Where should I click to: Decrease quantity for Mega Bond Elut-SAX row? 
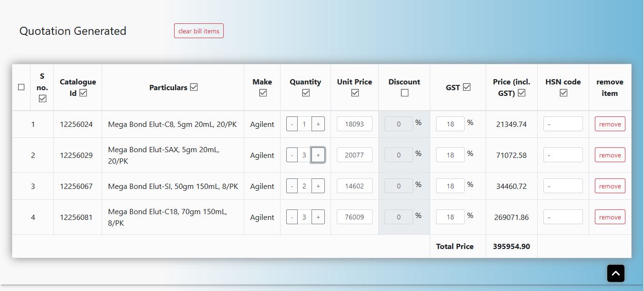tap(291, 155)
